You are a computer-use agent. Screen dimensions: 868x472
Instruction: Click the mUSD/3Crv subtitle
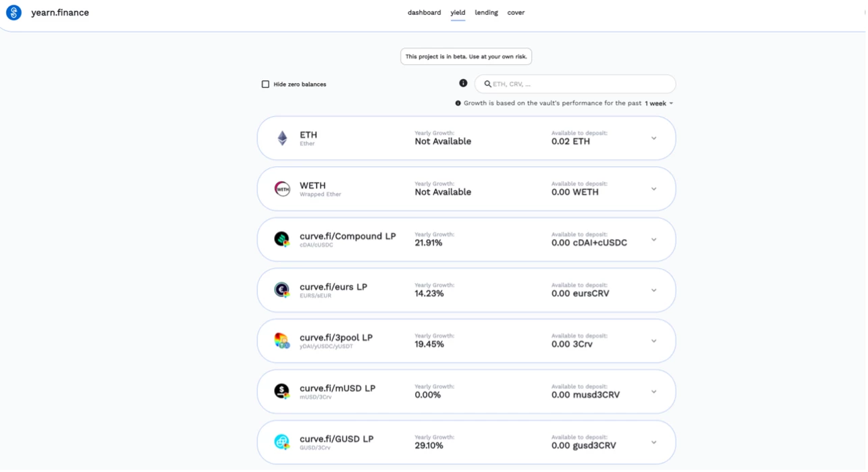pos(315,397)
